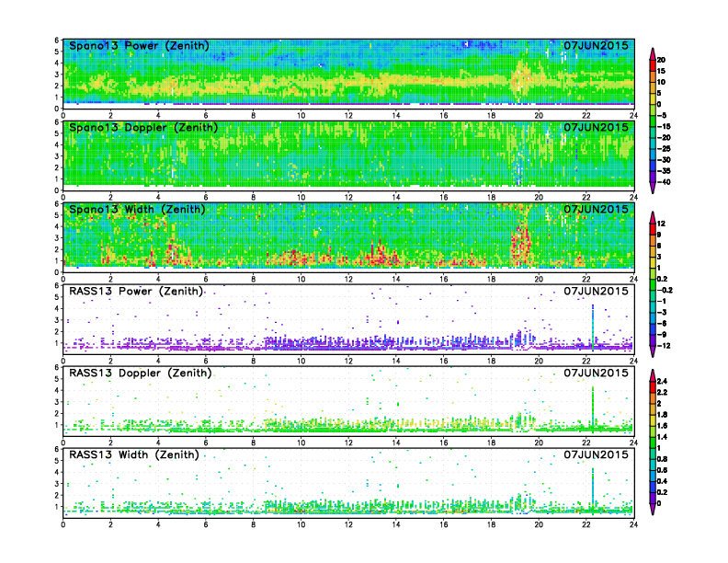The image size is (728, 563).
Task: Click the "Spano13 Power (Zenith)" panel title
Action: click(139, 45)
